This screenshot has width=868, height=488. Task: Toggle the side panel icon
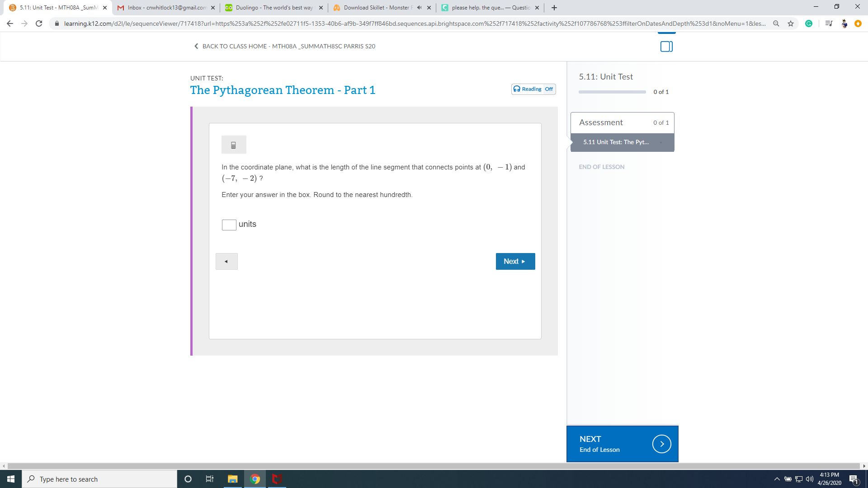coord(666,47)
